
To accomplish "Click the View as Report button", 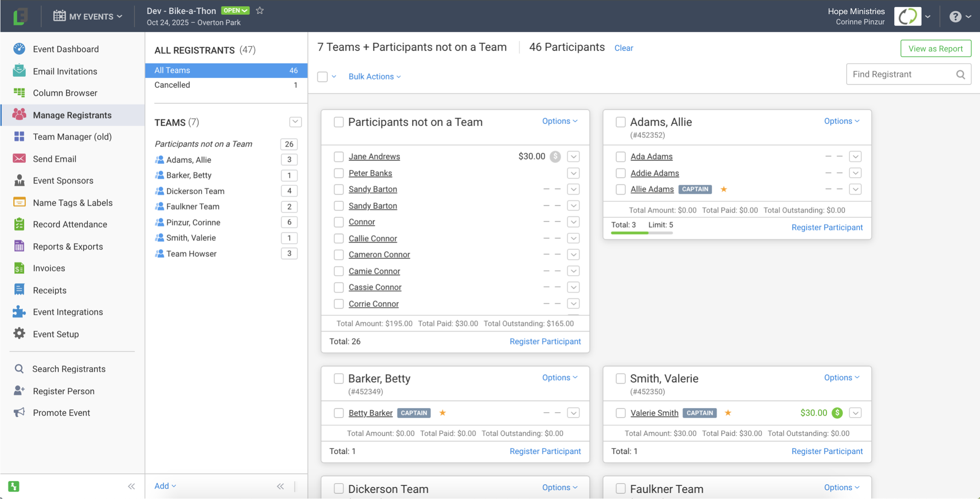I will point(935,48).
